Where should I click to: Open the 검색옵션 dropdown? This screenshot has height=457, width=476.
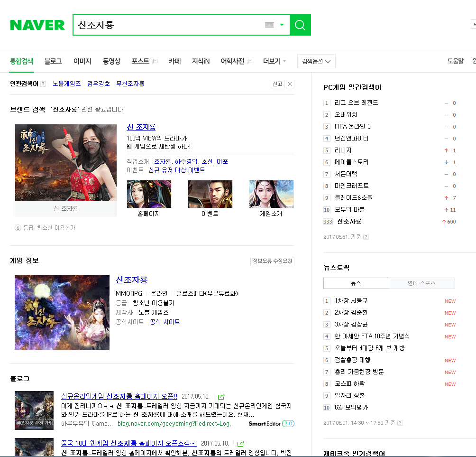[x=316, y=61]
